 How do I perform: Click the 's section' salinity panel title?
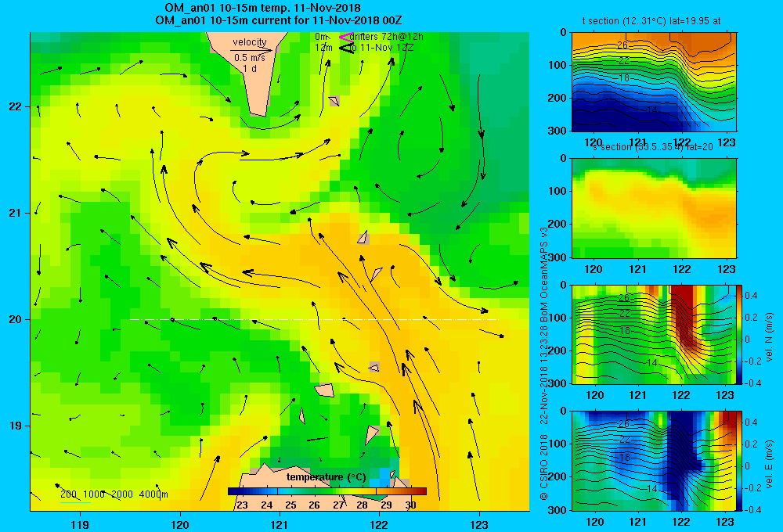pyautogui.click(x=653, y=147)
